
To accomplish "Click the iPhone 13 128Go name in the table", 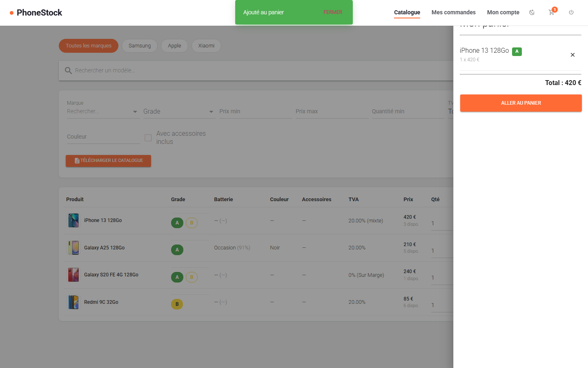I will coord(103,220).
